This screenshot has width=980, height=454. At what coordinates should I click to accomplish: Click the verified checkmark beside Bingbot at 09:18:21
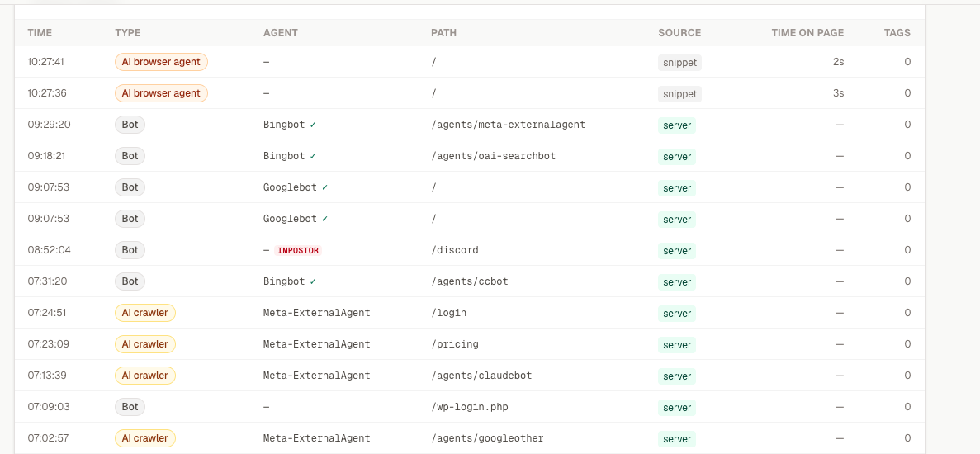(x=313, y=155)
